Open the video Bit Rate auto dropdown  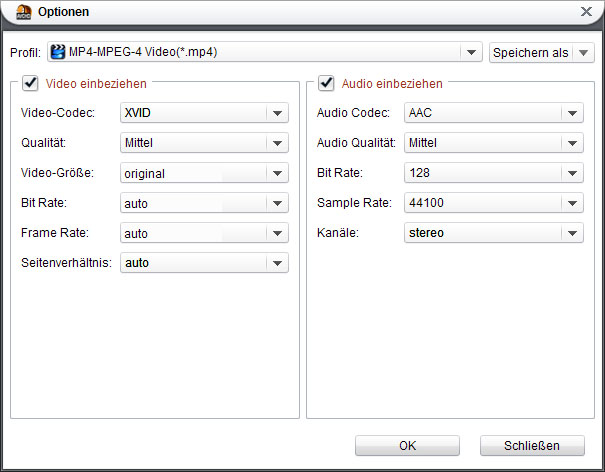tap(204, 203)
